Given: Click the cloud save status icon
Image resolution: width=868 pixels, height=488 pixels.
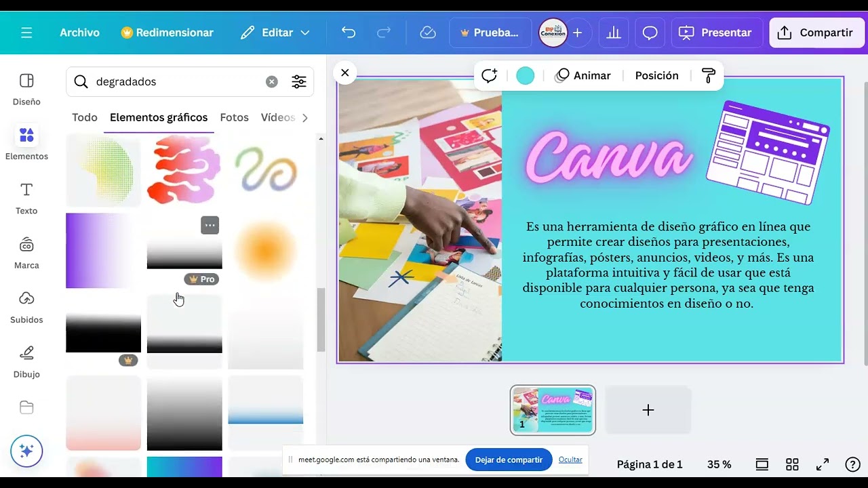Looking at the screenshot, I should pyautogui.click(x=428, y=33).
